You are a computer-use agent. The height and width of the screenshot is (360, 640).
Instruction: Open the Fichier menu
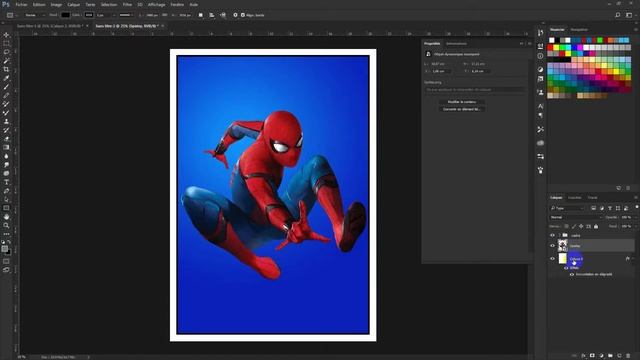tap(21, 4)
